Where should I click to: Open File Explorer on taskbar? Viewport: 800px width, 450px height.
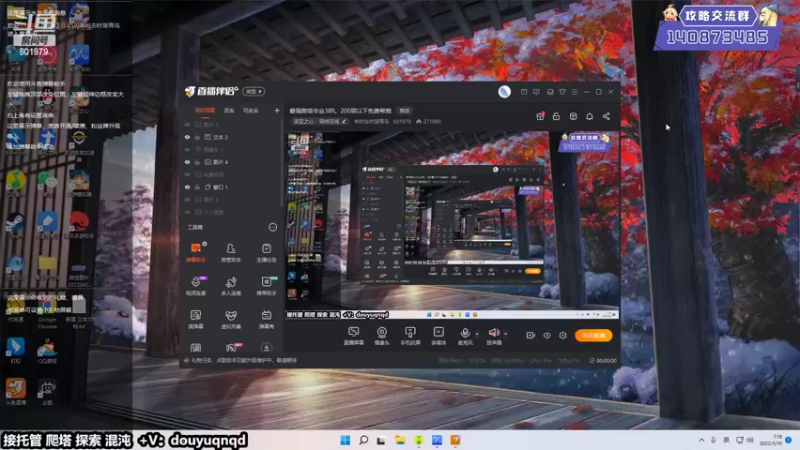[400, 440]
